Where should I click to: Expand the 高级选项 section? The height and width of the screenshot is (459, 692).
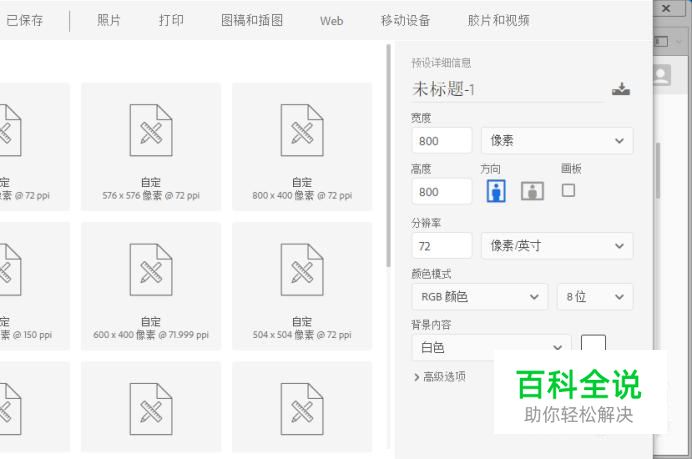coord(440,376)
